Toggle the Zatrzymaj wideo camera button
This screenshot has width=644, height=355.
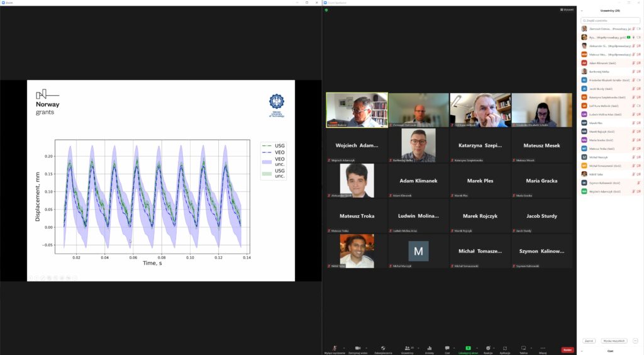click(358, 347)
